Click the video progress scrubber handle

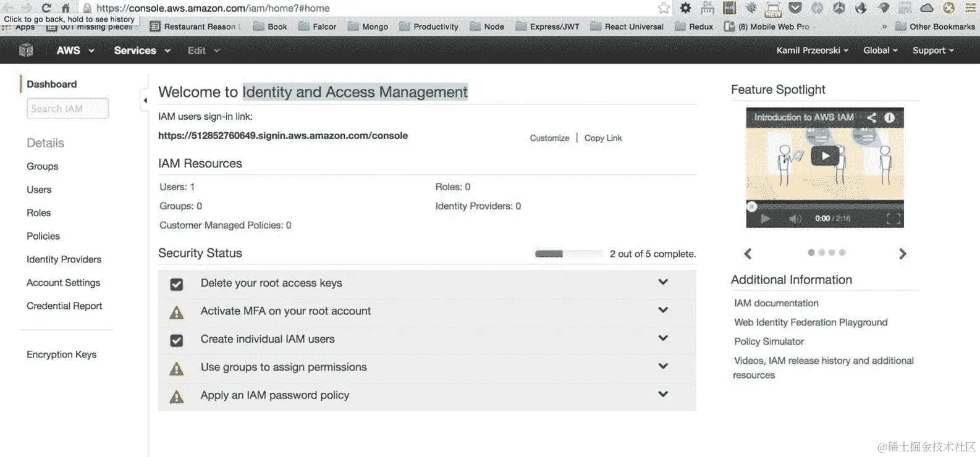click(x=752, y=206)
